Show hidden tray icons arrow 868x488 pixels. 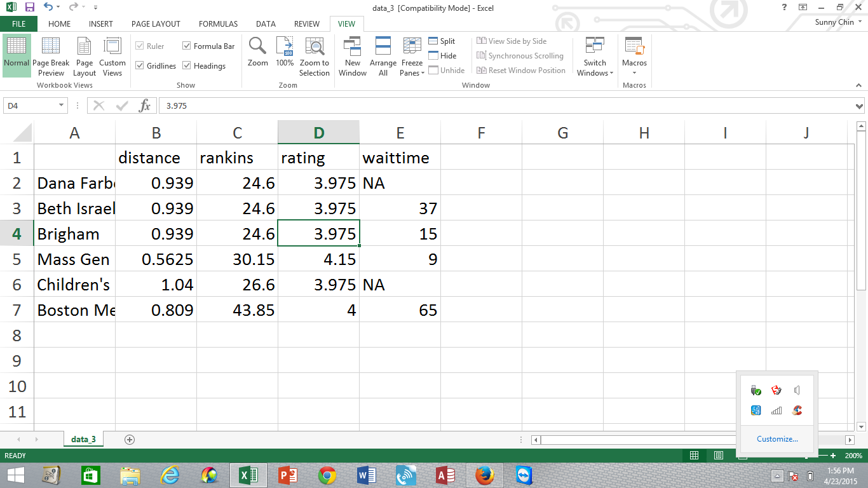(x=777, y=476)
